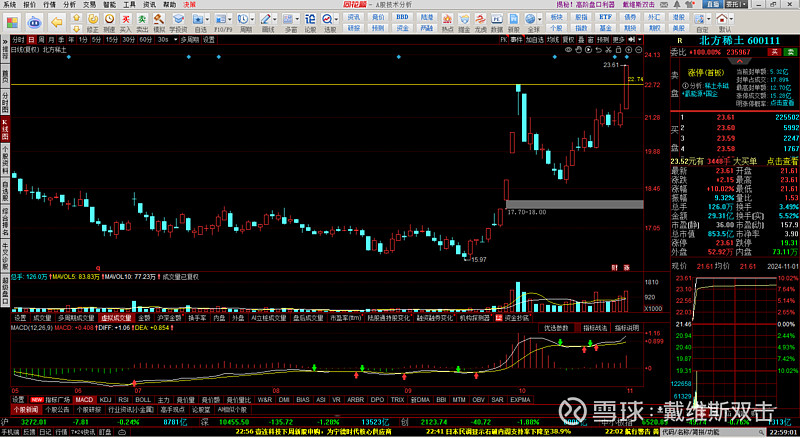Viewport: 800px width, 438px height.
Task: Open the 热点 flame icon
Action: [447, 22]
